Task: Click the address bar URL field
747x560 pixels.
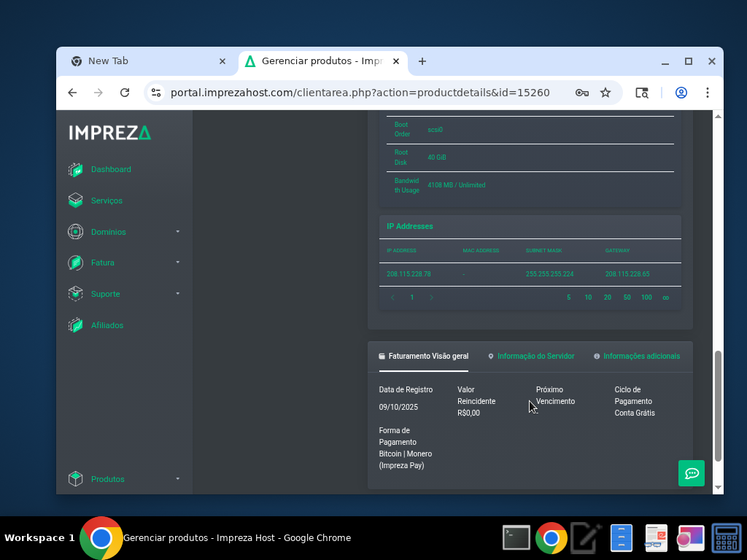Action: 360,93
